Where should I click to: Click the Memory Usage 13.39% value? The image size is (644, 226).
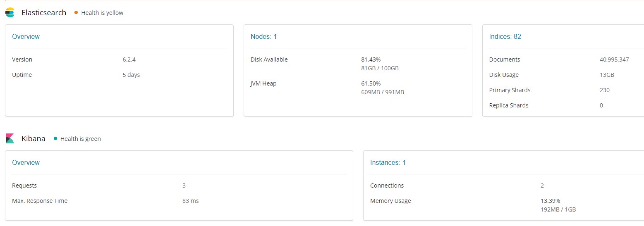tap(550, 201)
